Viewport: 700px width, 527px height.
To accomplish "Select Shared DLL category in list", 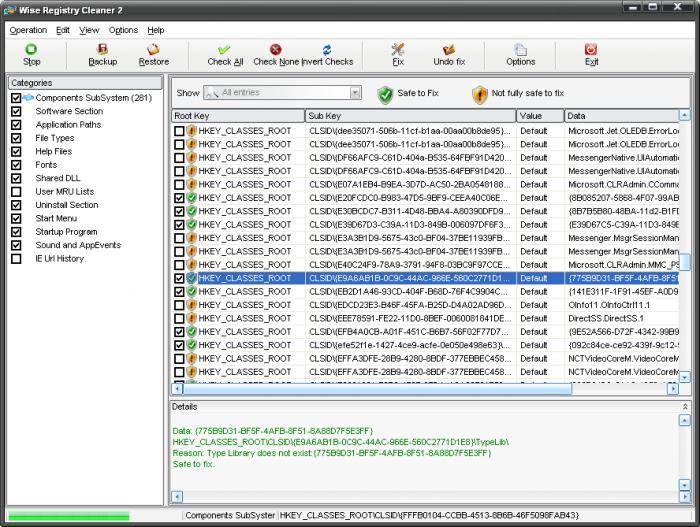I will (59, 178).
